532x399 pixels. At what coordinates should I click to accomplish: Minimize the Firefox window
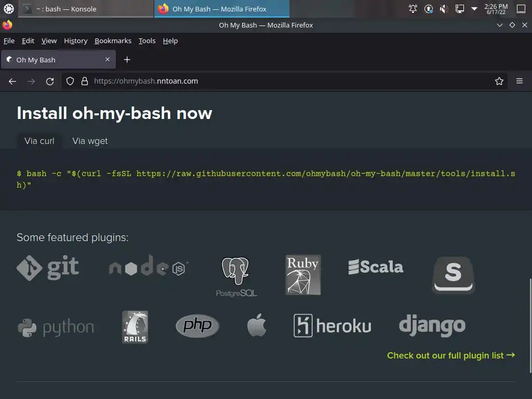point(499,25)
